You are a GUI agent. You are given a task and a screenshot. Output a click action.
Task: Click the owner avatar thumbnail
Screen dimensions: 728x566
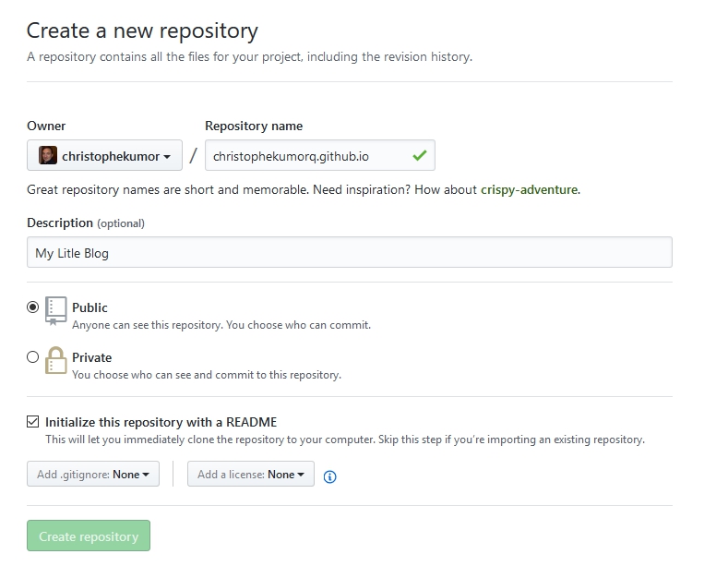pos(48,155)
